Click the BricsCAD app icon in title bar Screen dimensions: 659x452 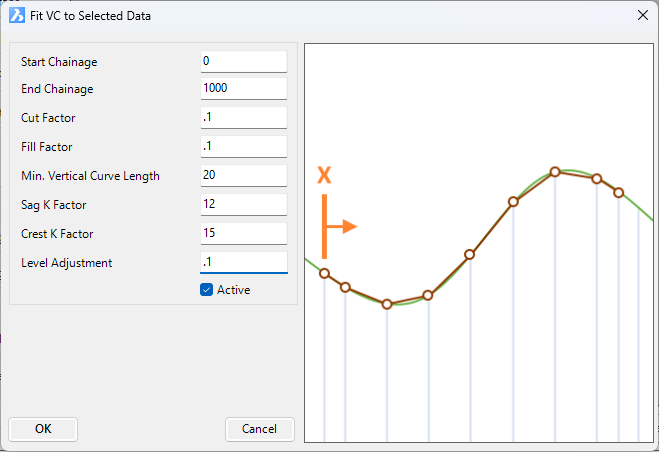17,16
